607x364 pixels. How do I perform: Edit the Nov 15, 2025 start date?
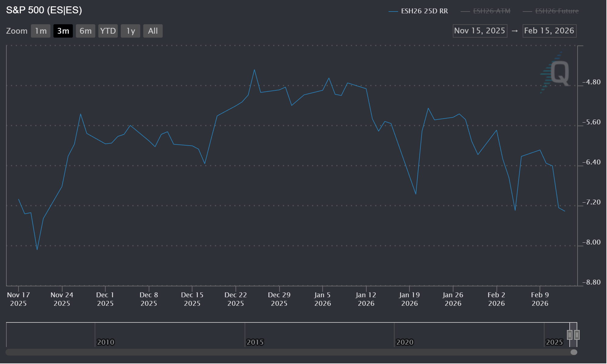coord(480,31)
